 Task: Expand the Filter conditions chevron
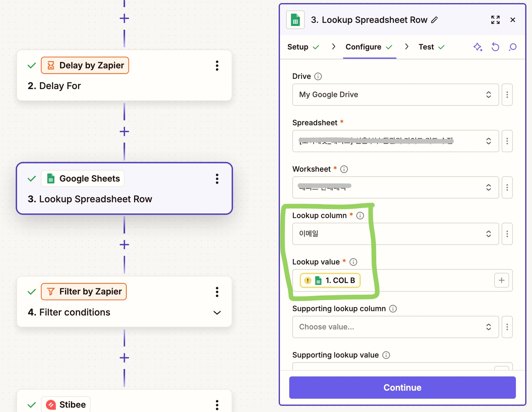pos(217,312)
